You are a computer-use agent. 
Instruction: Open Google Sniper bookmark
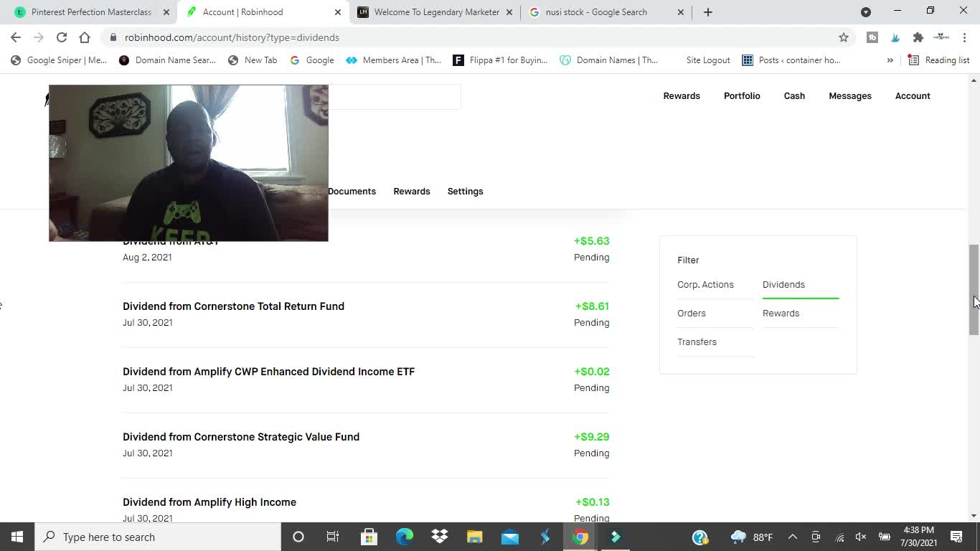coord(59,60)
